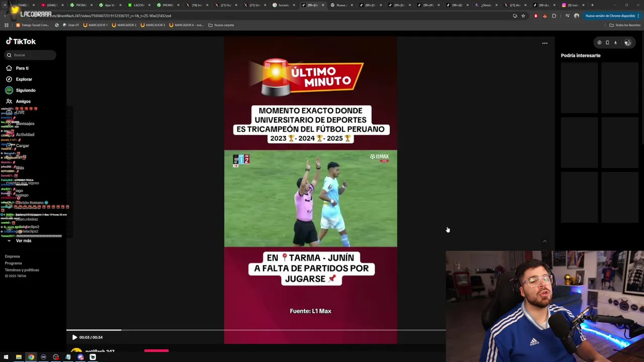Open the Empresa footer link
Viewport: 644px width, 362px height.
(x=12, y=256)
